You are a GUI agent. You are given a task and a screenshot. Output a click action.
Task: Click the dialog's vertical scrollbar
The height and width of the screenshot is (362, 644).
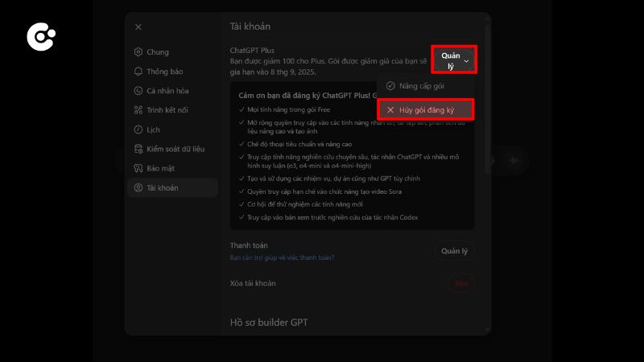[487, 98]
